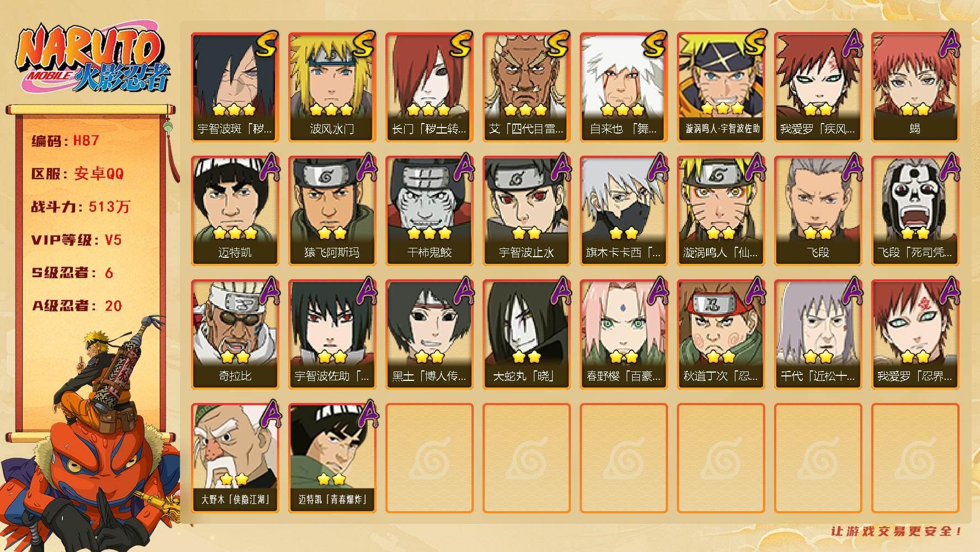The image size is (980, 552).
Task: Click the Naruto on Gamabunta toad artwork
Action: [x=91, y=436]
